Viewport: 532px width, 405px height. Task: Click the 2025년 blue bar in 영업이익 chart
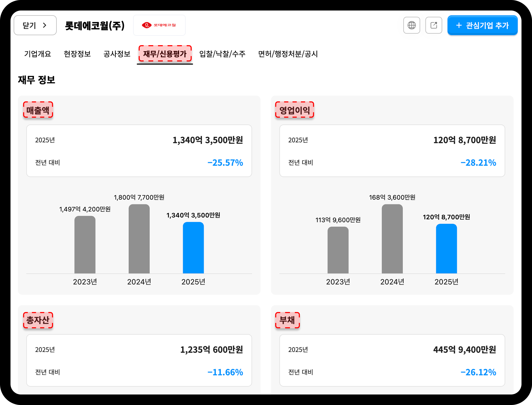coord(446,248)
